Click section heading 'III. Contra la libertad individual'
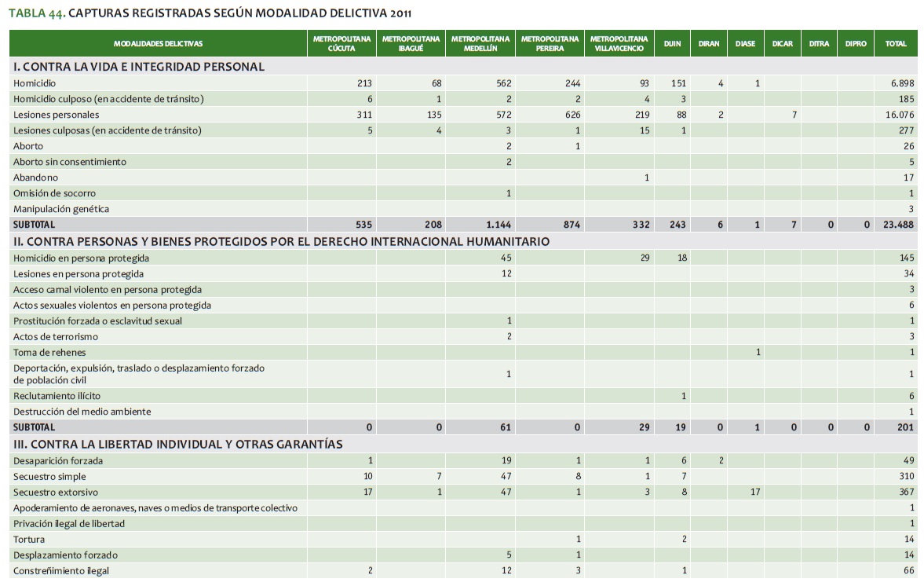This screenshot has height=586, width=924. 178,445
